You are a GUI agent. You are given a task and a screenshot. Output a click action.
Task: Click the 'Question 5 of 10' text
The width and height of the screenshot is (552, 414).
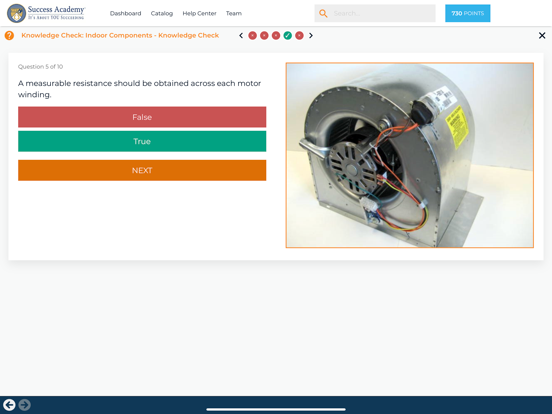pos(40,67)
